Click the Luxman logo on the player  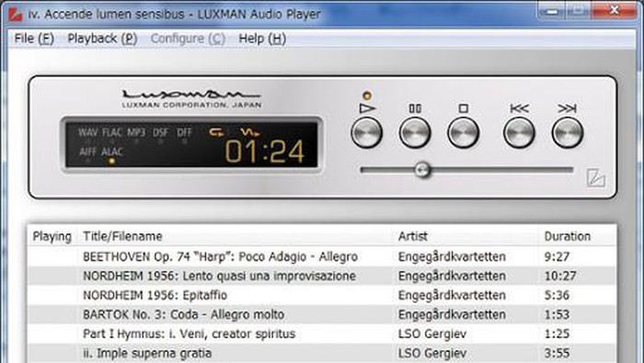(191, 98)
